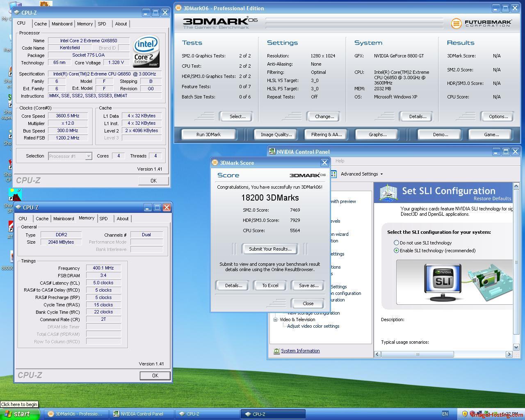Select Adjust video color settings item
This screenshot has width=525, height=420.
[313, 326]
